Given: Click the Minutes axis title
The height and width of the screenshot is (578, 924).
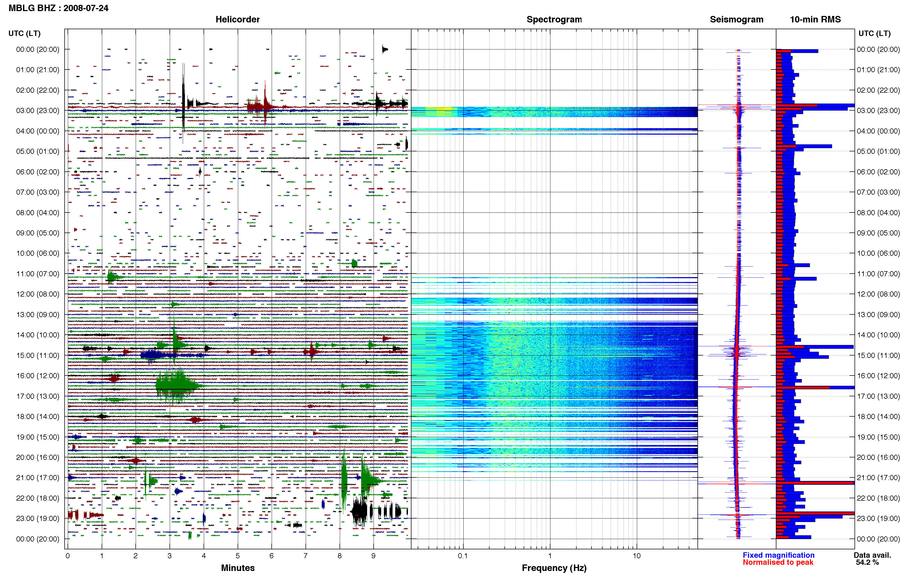Looking at the screenshot, I should click(x=238, y=568).
